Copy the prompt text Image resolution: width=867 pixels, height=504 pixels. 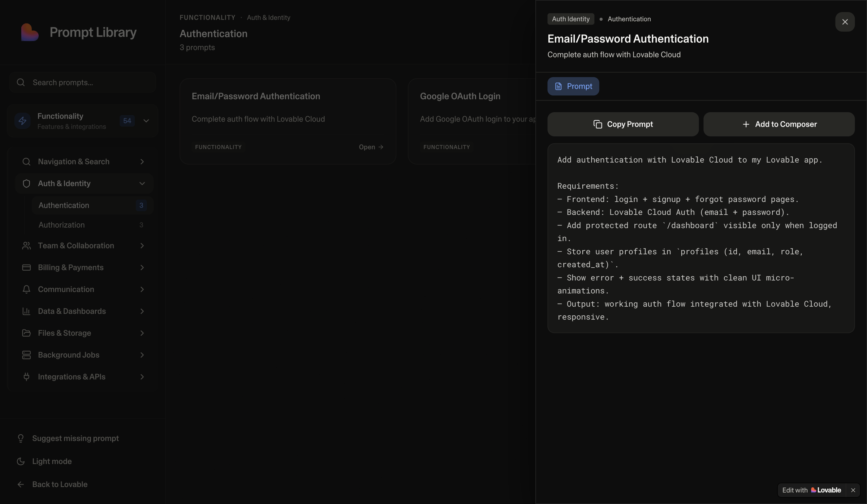(x=623, y=124)
